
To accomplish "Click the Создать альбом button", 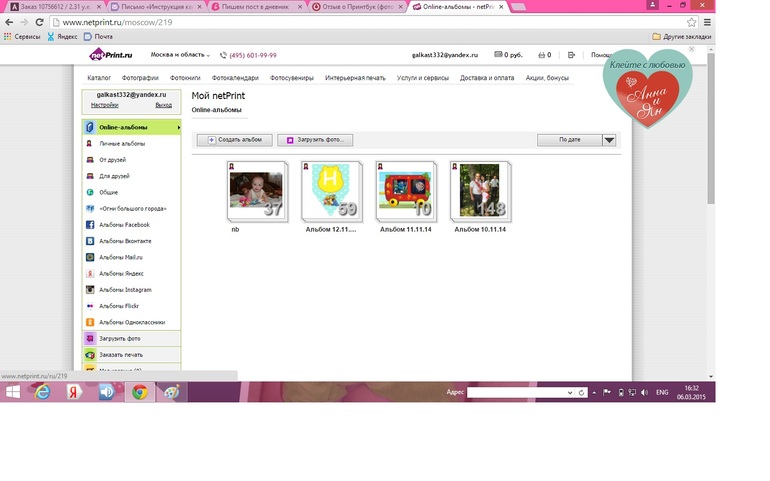I will click(235, 140).
